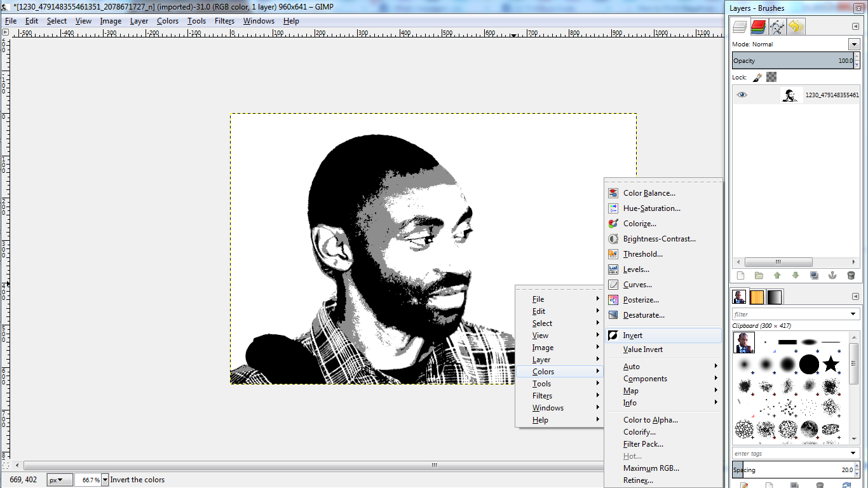The height and width of the screenshot is (488, 868).
Task: Open the Select menu in menu bar
Action: pos(57,21)
